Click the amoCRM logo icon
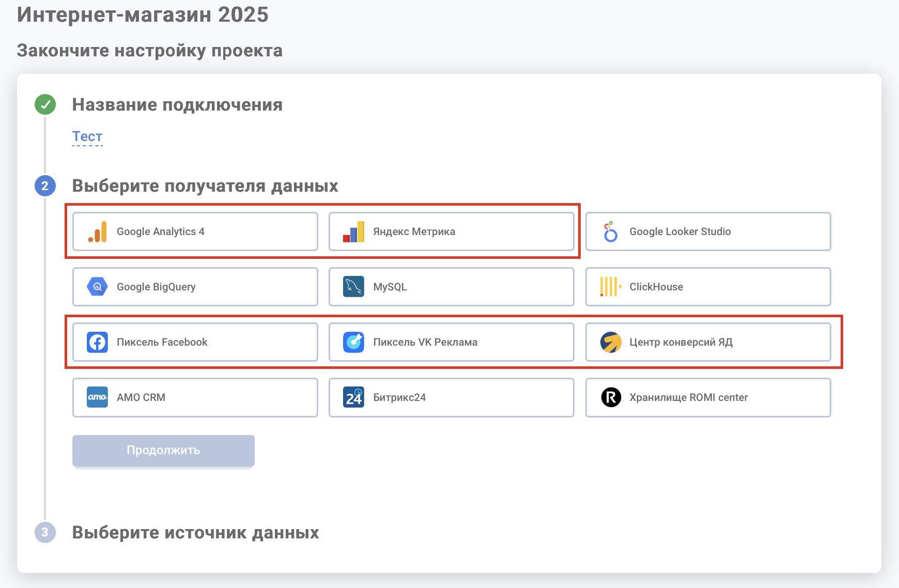The image size is (899, 588). point(97,397)
